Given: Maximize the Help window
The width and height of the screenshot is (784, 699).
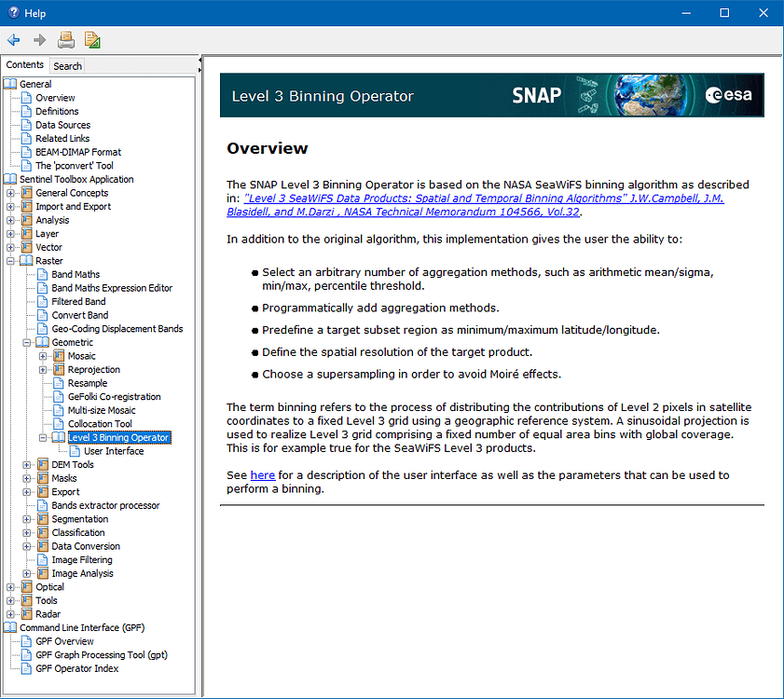Looking at the screenshot, I should (724, 13).
